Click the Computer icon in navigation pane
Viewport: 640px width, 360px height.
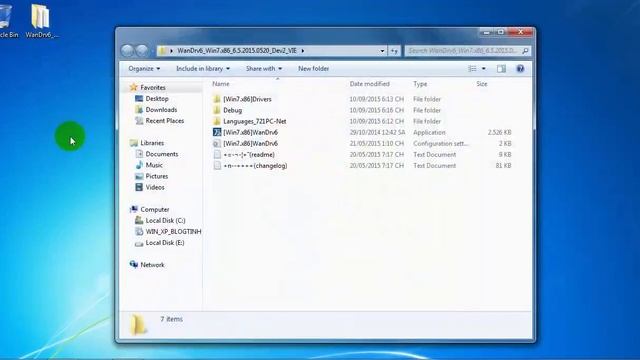click(133, 209)
